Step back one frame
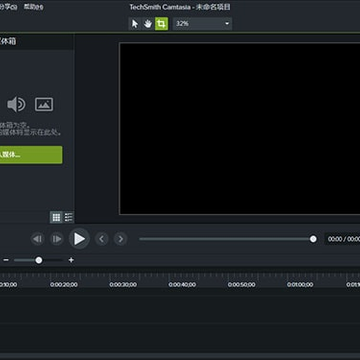360x360 pixels. (x=38, y=239)
